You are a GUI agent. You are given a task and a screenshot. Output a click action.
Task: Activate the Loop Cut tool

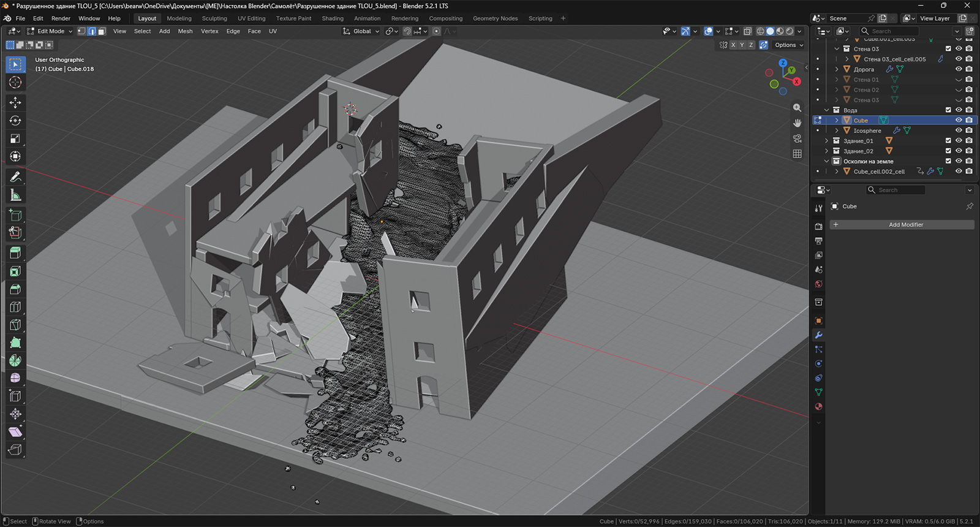click(15, 306)
